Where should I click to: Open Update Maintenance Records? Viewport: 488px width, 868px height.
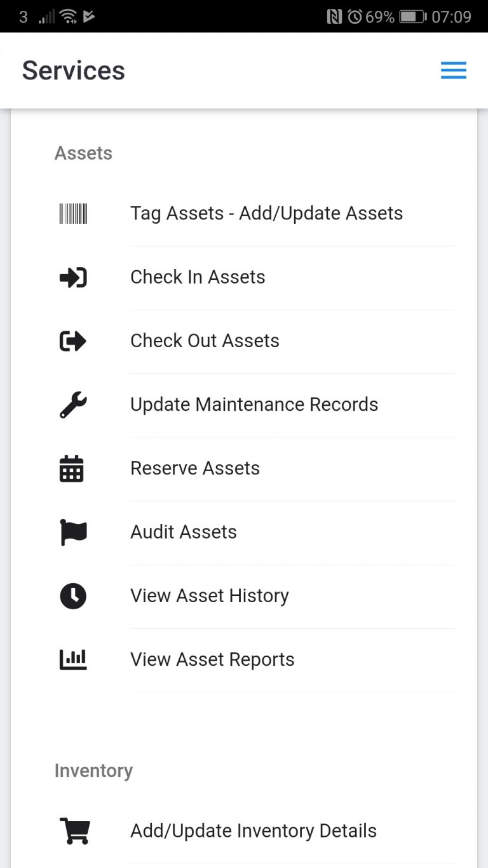coord(254,405)
